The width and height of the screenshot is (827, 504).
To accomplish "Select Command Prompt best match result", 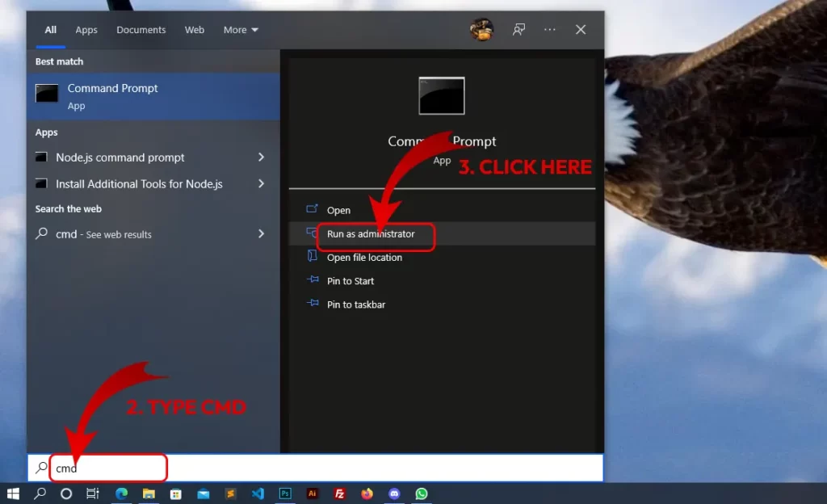I will tap(153, 96).
